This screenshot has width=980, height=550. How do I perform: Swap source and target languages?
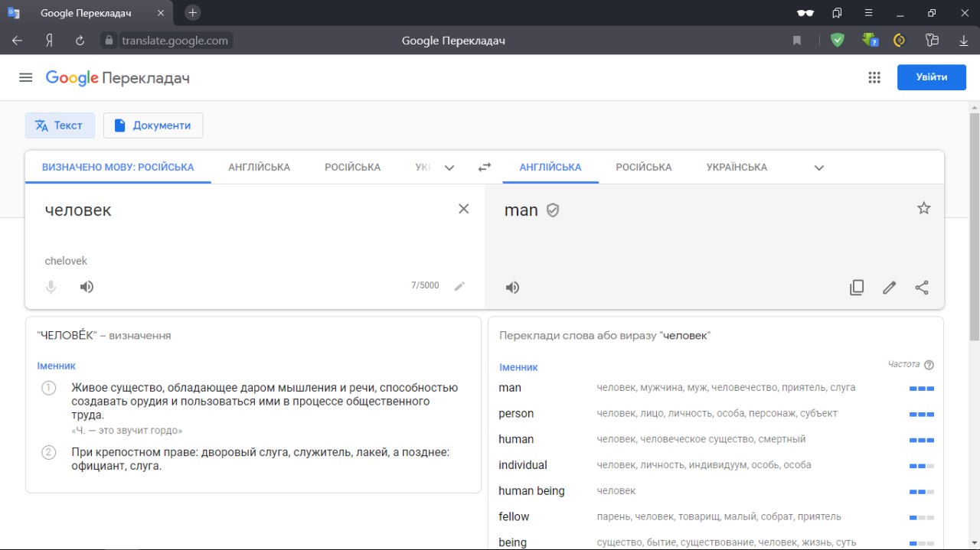pos(484,168)
